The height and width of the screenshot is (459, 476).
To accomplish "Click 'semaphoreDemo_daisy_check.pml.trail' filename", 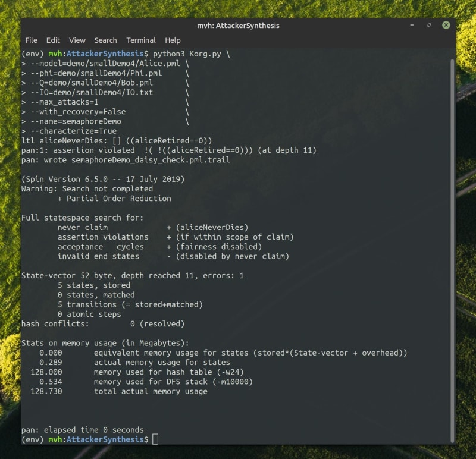I will (151, 160).
